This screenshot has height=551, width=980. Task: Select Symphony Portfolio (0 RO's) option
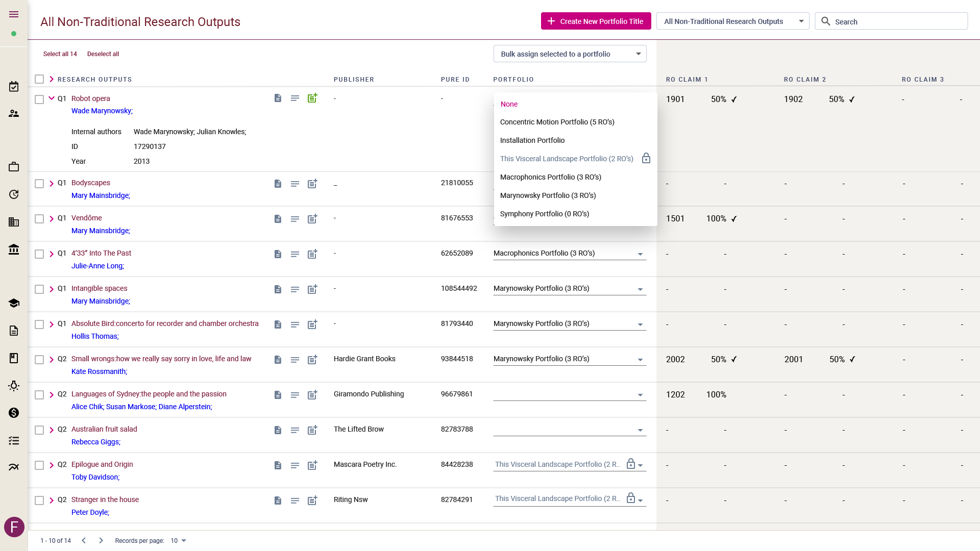point(544,214)
